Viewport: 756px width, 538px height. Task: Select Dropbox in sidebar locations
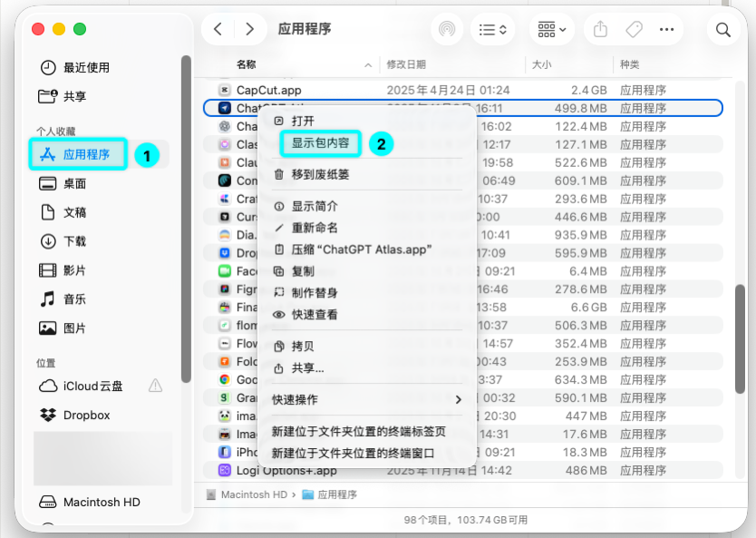coord(86,415)
